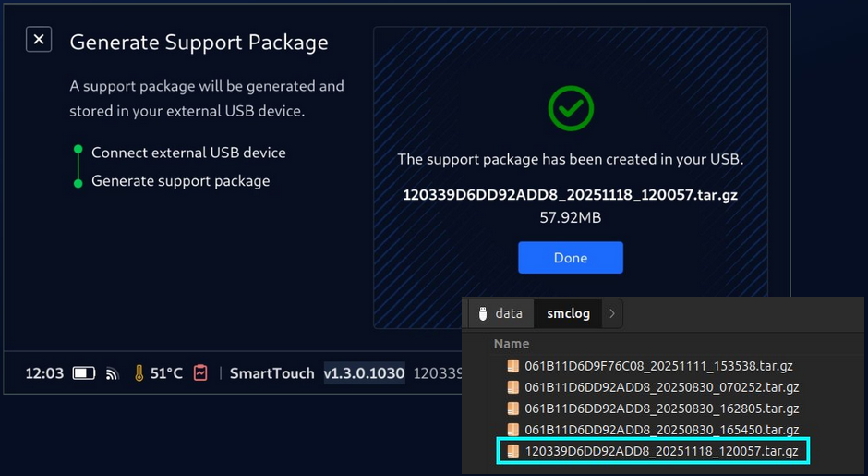
Task: Click the Connect external USB device step
Action: (188, 153)
